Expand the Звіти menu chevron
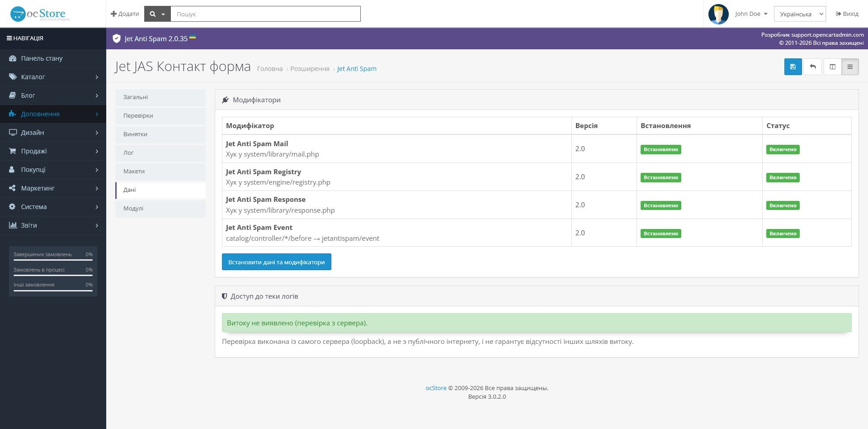The width and height of the screenshot is (868, 429). (97, 225)
